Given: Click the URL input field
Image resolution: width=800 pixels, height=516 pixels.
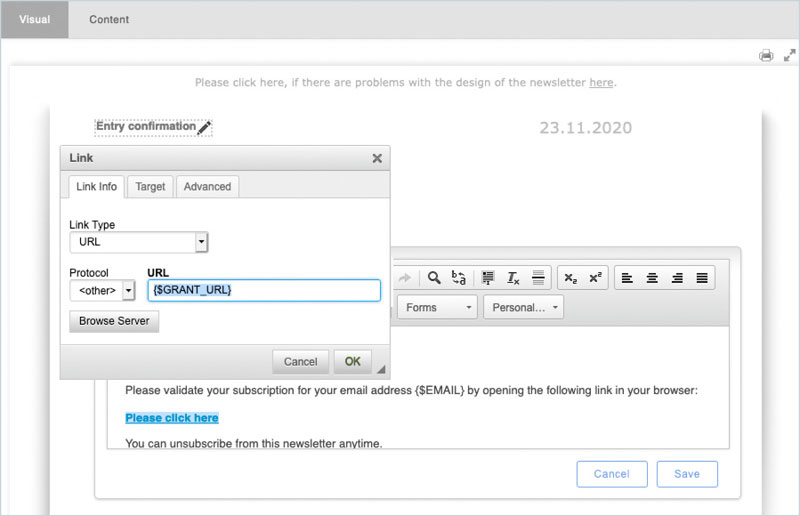Looking at the screenshot, I should 264,290.
